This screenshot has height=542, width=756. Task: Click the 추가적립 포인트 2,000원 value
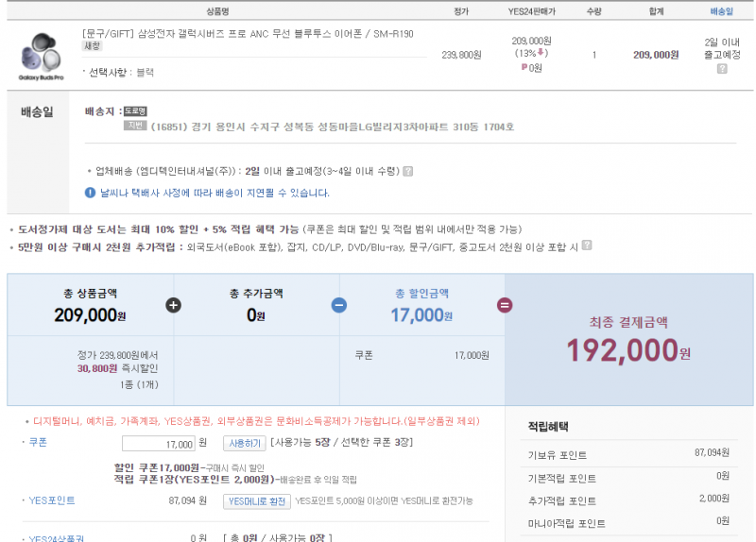pyautogui.click(x=714, y=499)
